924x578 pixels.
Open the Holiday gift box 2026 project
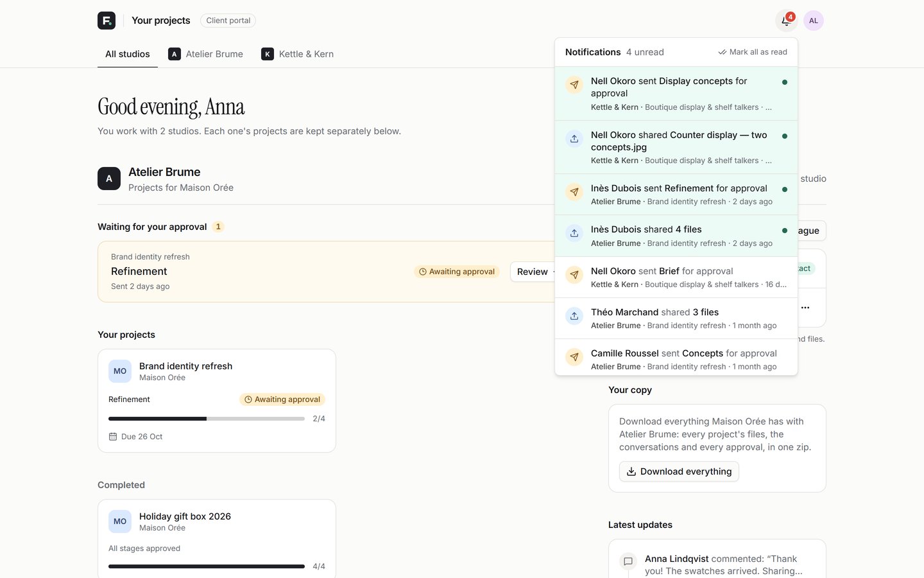185,516
